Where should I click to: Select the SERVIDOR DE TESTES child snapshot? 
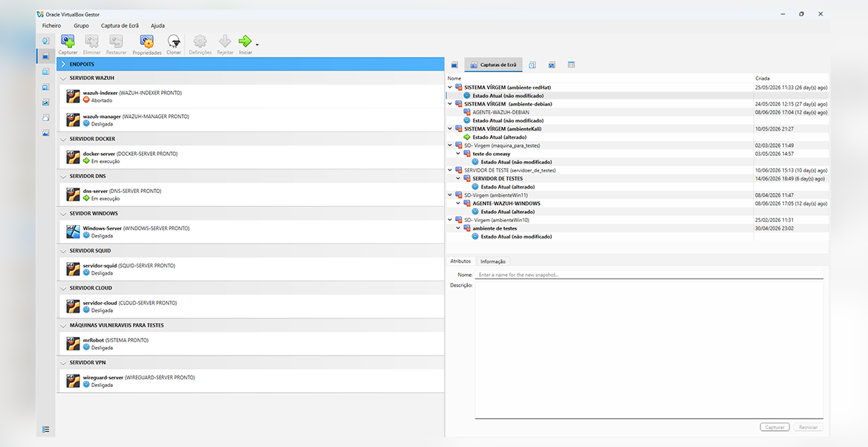497,178
